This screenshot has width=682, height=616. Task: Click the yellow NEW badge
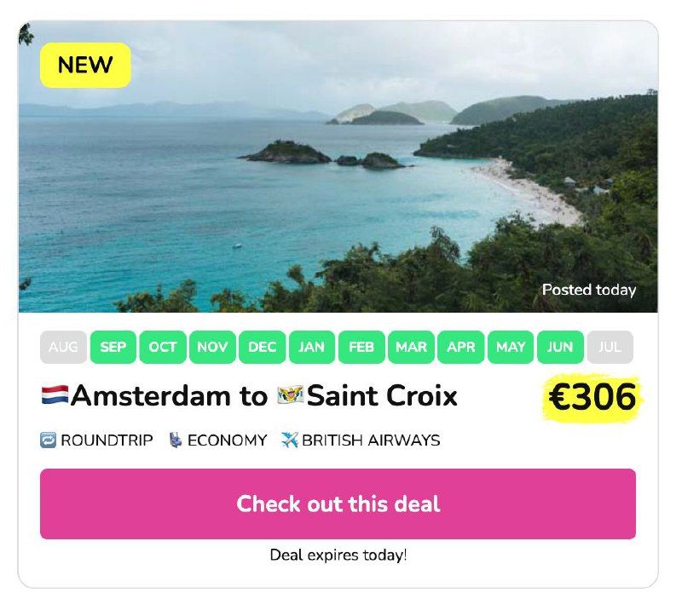[86, 66]
